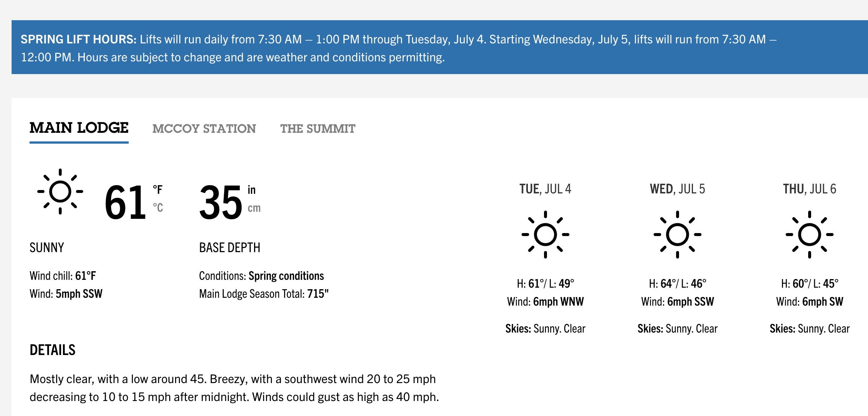The width and height of the screenshot is (868, 416).
Task: Select the °F temperature unit
Action: pos(158,190)
